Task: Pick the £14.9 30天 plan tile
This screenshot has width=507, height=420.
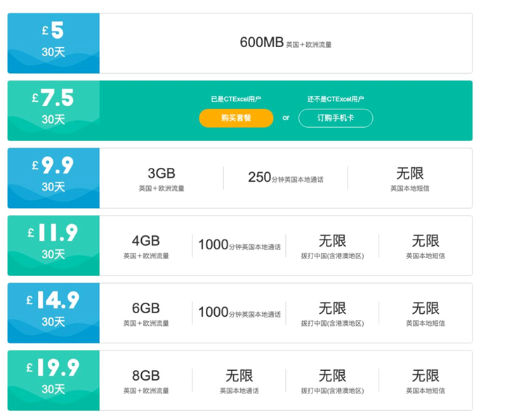Action: (x=53, y=313)
